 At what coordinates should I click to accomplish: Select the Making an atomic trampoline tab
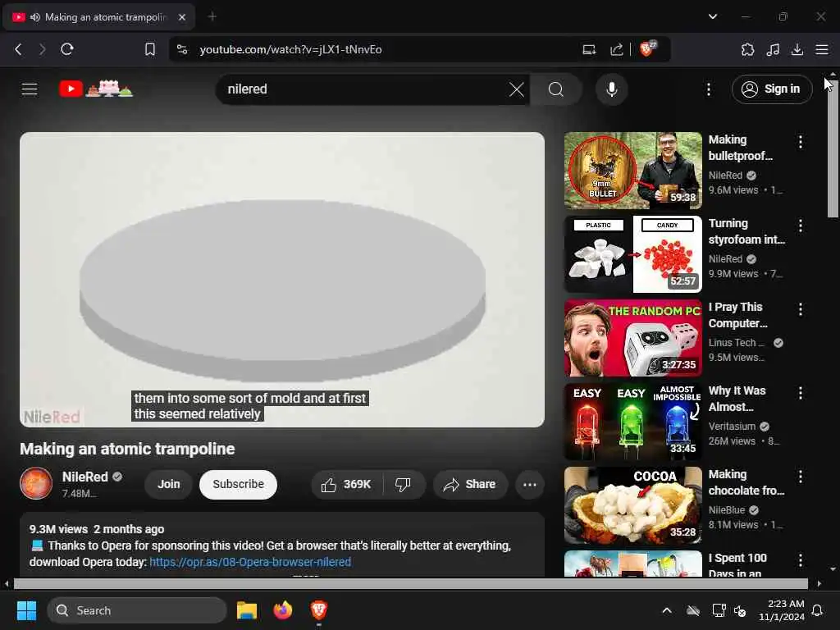(99, 17)
